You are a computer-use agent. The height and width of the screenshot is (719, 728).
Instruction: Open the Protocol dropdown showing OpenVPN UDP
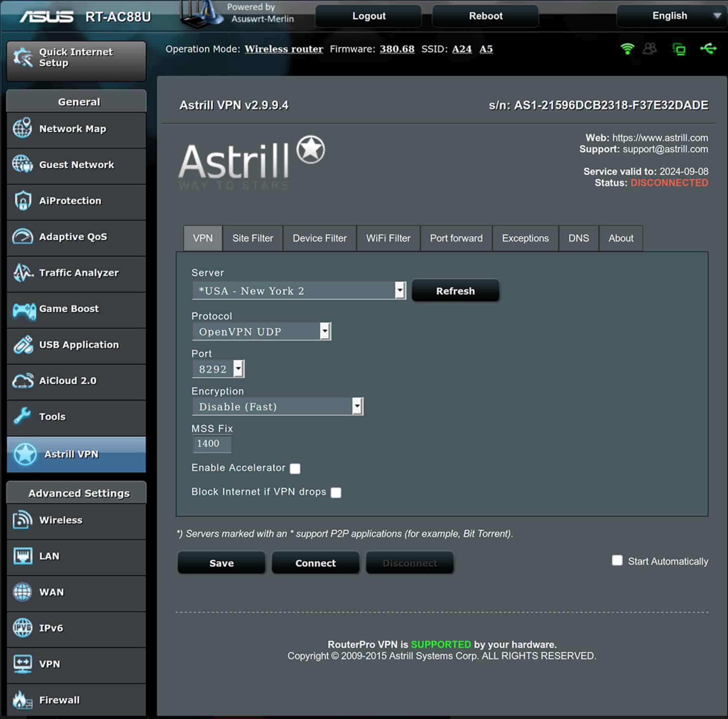(261, 331)
